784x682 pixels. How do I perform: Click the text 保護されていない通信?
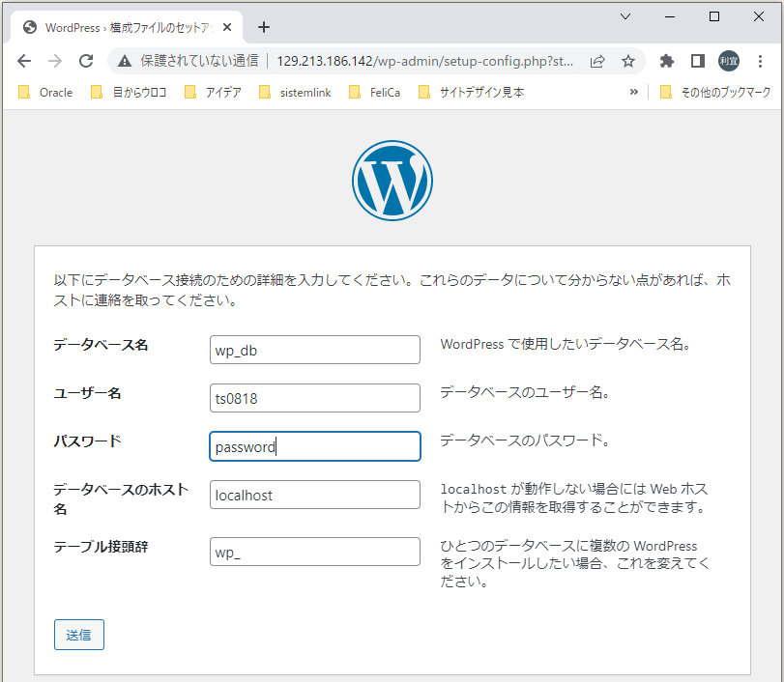click(x=199, y=61)
